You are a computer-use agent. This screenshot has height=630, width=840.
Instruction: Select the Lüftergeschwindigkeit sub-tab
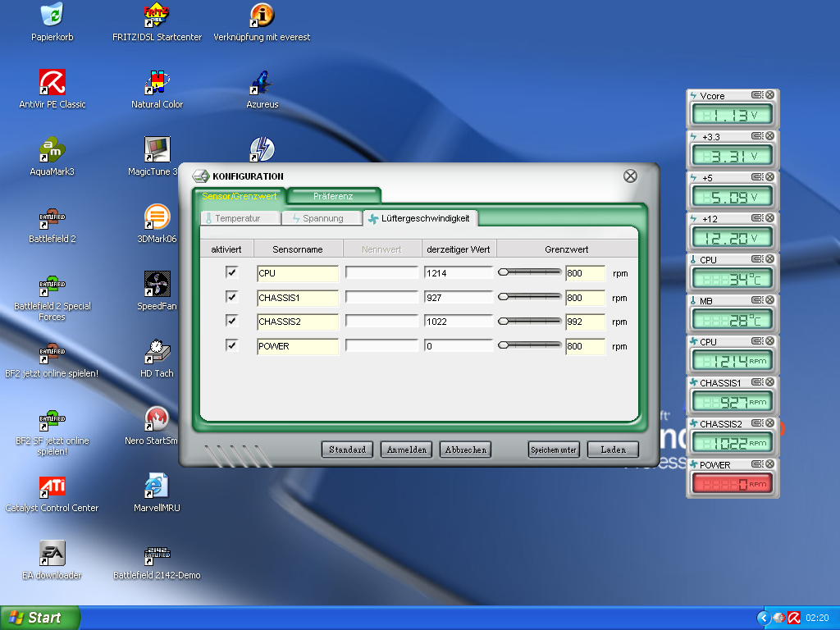pyautogui.click(x=420, y=218)
